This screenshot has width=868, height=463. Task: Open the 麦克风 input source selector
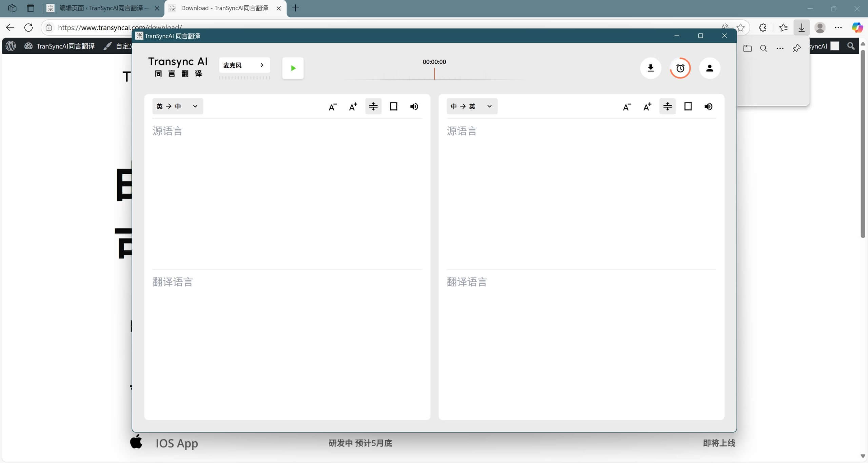pos(244,65)
